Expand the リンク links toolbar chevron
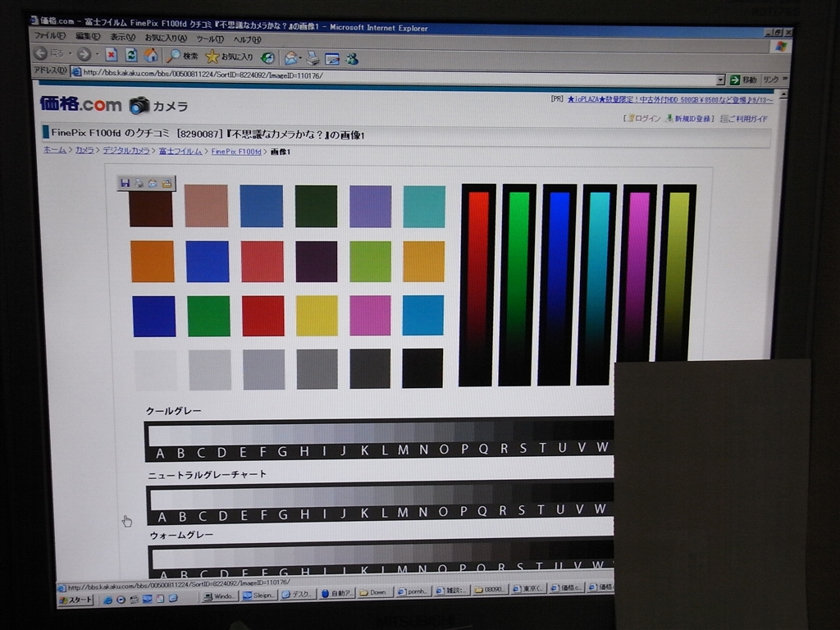 pos(785,78)
